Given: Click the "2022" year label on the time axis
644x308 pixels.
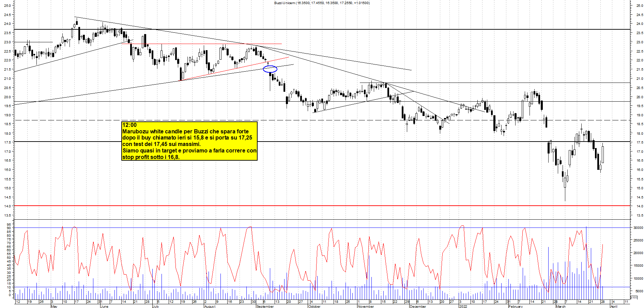Looking at the screenshot, I should 463,306.
